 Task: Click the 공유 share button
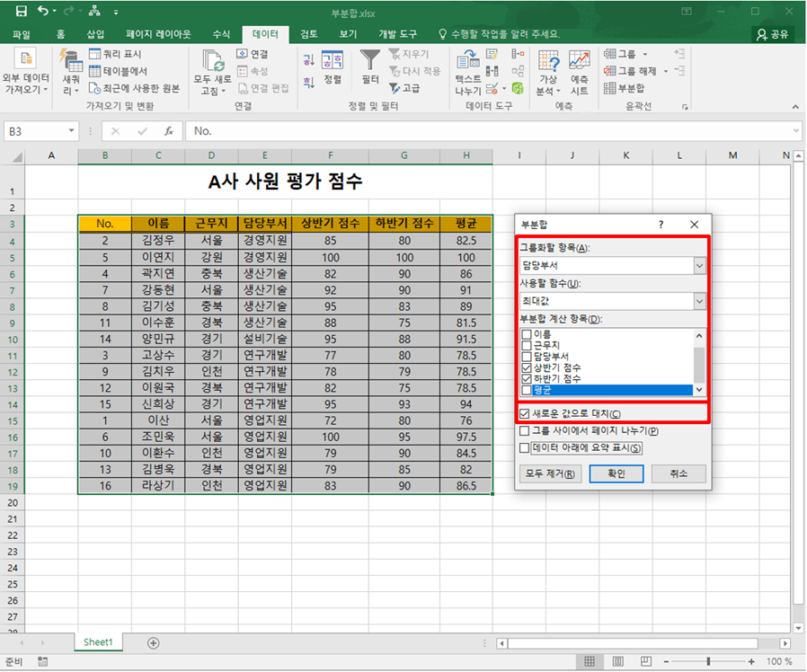click(x=773, y=34)
